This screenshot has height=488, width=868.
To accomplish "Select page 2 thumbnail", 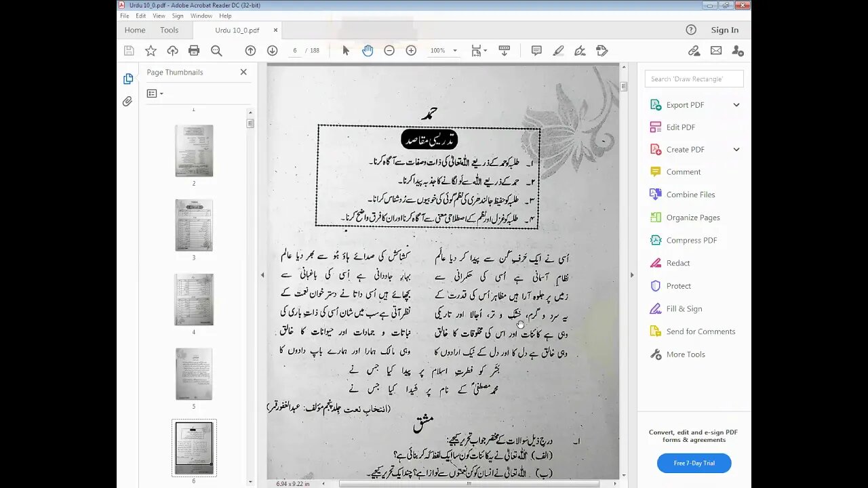I will 194,150.
